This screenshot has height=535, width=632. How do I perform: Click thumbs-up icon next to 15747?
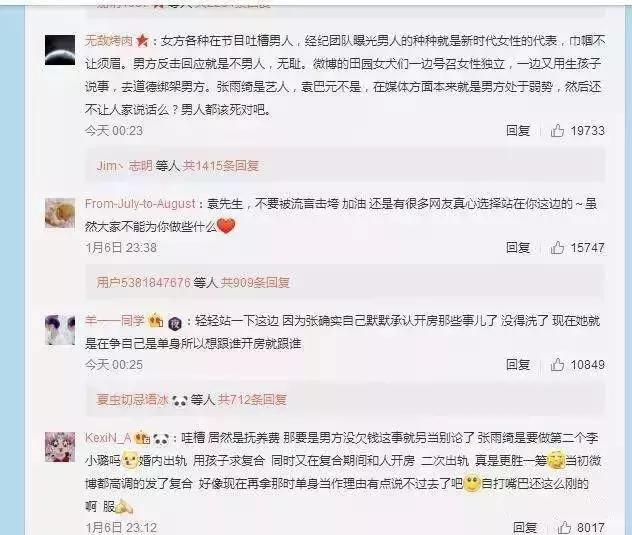click(x=557, y=248)
